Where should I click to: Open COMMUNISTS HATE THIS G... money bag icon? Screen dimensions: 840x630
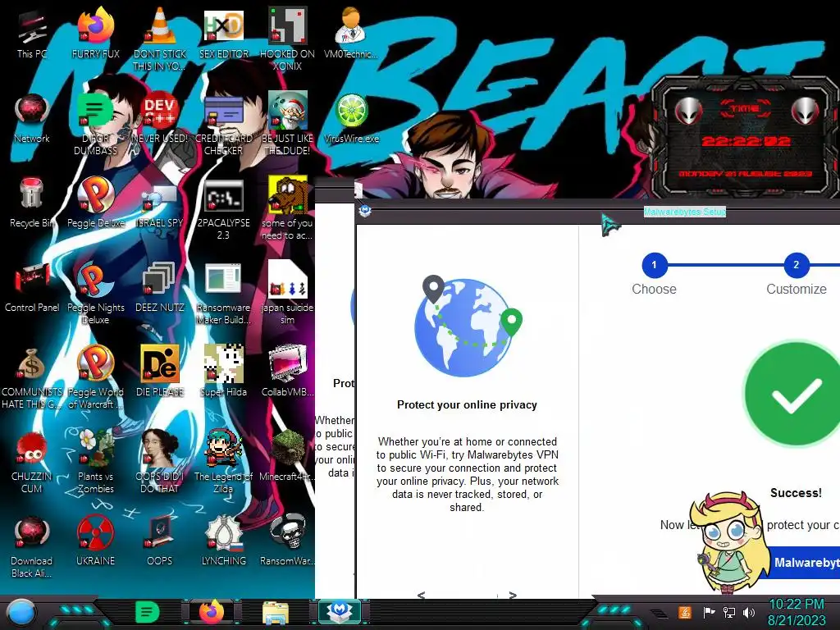click(32, 378)
